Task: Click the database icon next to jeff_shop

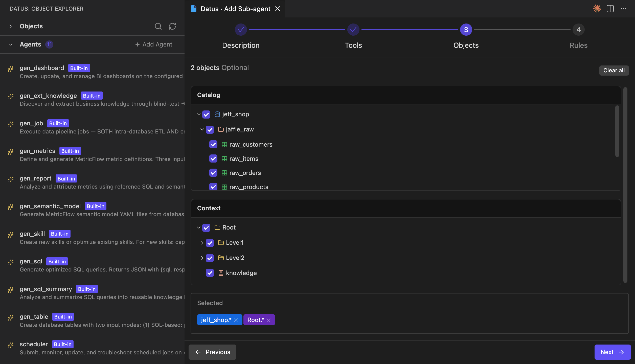Action: (x=217, y=114)
